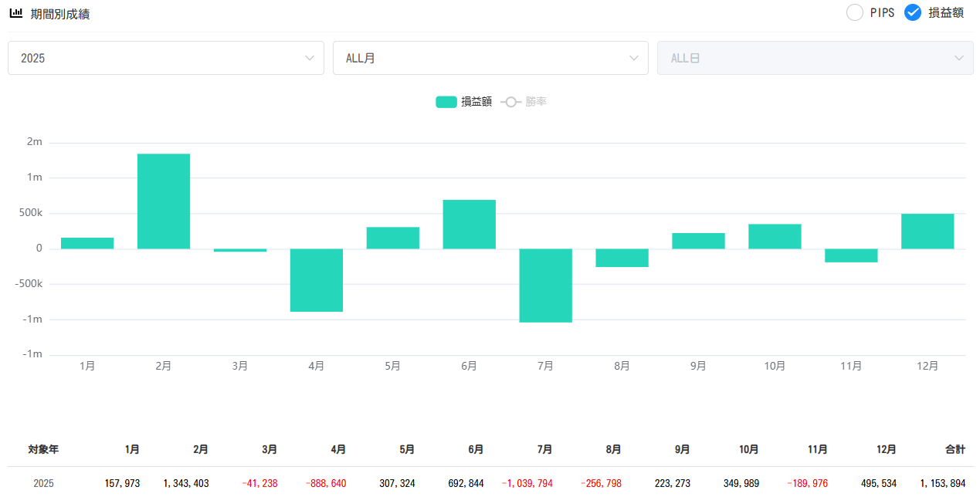This screenshot has width=980, height=497.
Task: Click the 10月 bar in the chart
Action: [x=775, y=236]
